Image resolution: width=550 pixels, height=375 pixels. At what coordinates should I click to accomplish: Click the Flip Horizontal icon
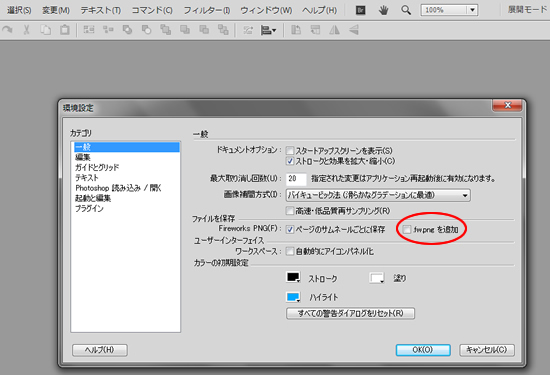coord(334,30)
